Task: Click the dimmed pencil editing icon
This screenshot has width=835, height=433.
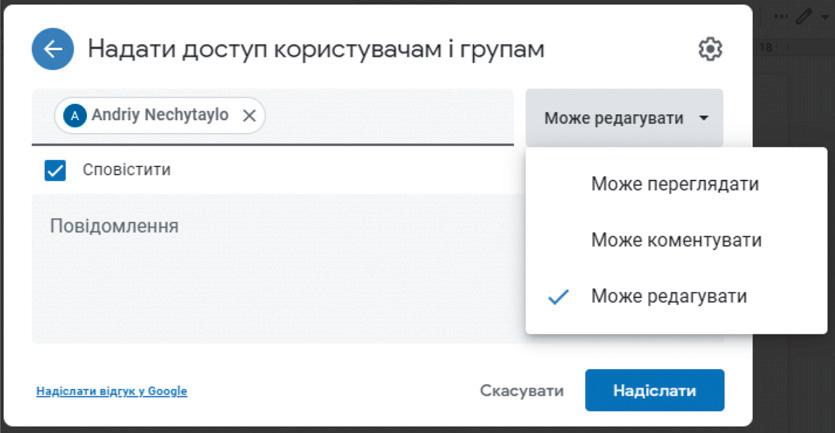Action: pyautogui.click(x=805, y=16)
